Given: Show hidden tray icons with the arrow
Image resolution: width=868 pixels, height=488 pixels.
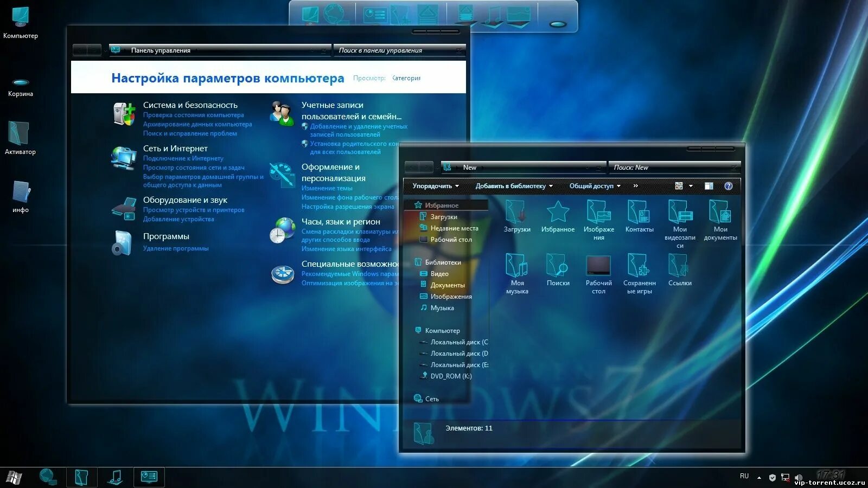Looking at the screenshot, I should 759,478.
